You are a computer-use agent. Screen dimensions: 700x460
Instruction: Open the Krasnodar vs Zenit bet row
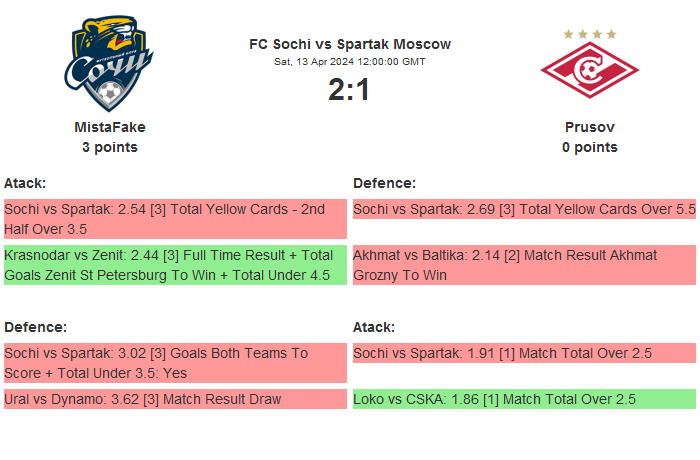click(x=175, y=265)
